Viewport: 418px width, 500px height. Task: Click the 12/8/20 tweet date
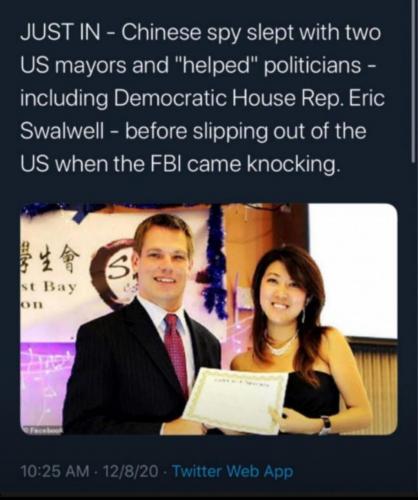[131, 471]
